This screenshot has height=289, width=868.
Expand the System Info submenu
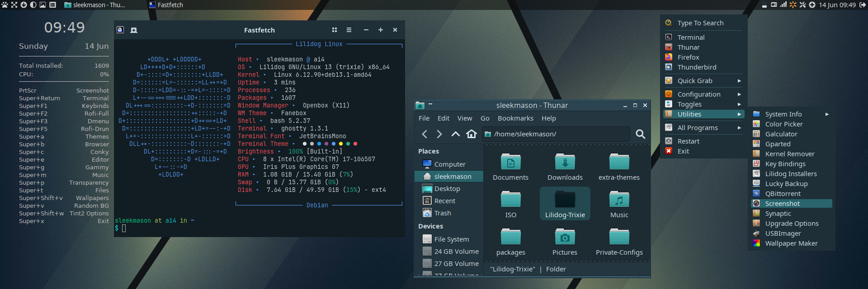(x=791, y=114)
